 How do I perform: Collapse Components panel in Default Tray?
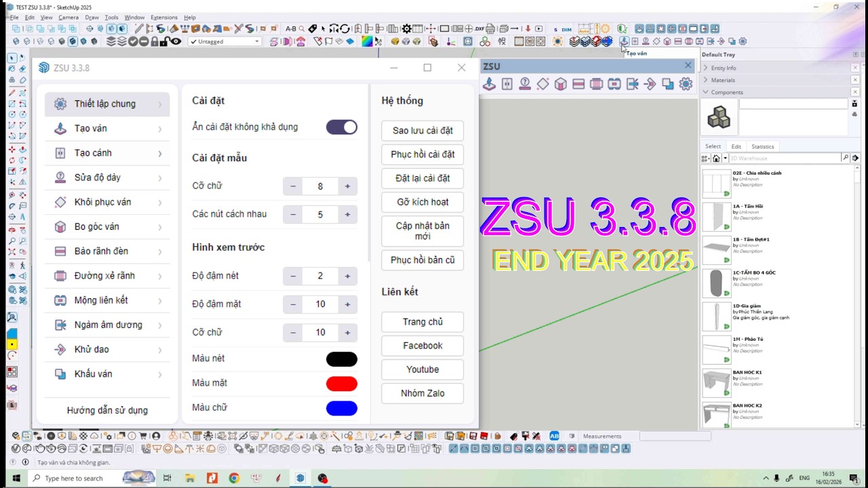[706, 92]
